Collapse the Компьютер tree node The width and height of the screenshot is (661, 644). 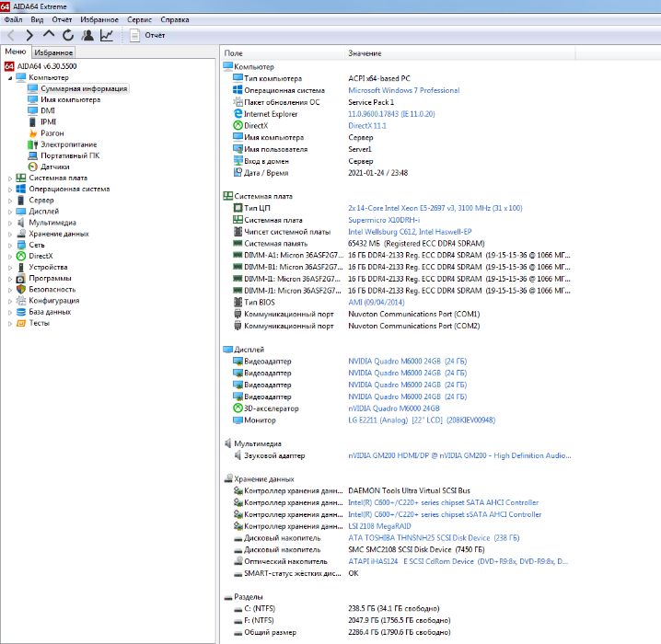click(9, 78)
